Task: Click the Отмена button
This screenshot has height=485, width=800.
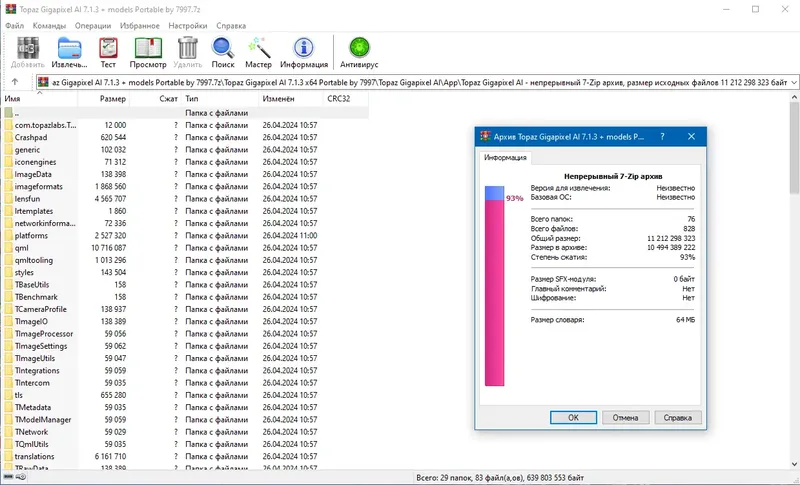Action: point(626,418)
